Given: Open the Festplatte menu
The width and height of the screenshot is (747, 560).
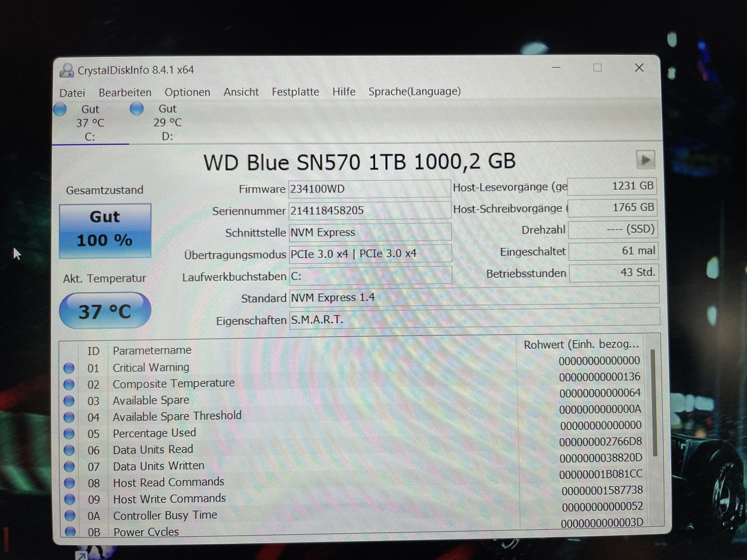Looking at the screenshot, I should point(295,92).
